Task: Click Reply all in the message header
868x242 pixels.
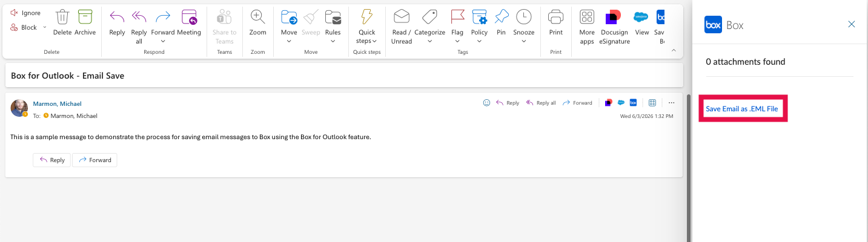Action: [541, 103]
